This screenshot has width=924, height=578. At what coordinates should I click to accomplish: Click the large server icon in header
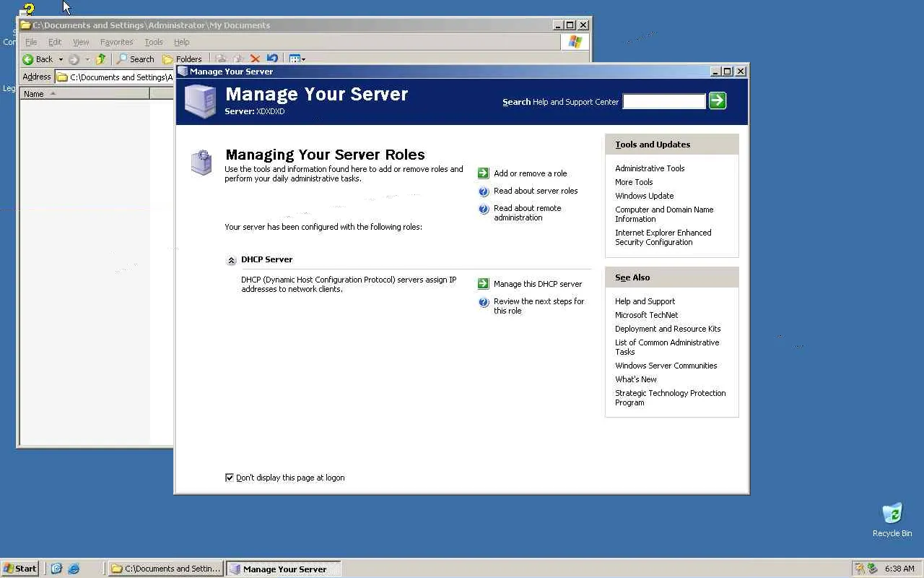point(200,101)
